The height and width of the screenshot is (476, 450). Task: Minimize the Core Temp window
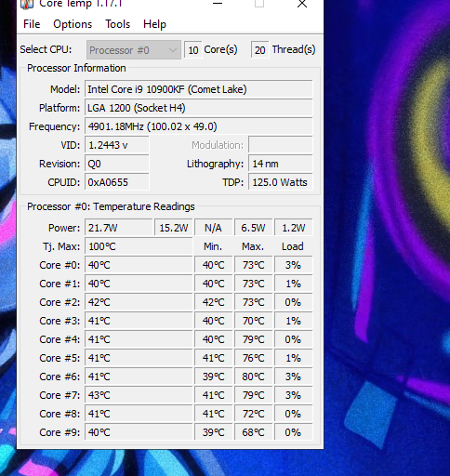tap(218, 4)
